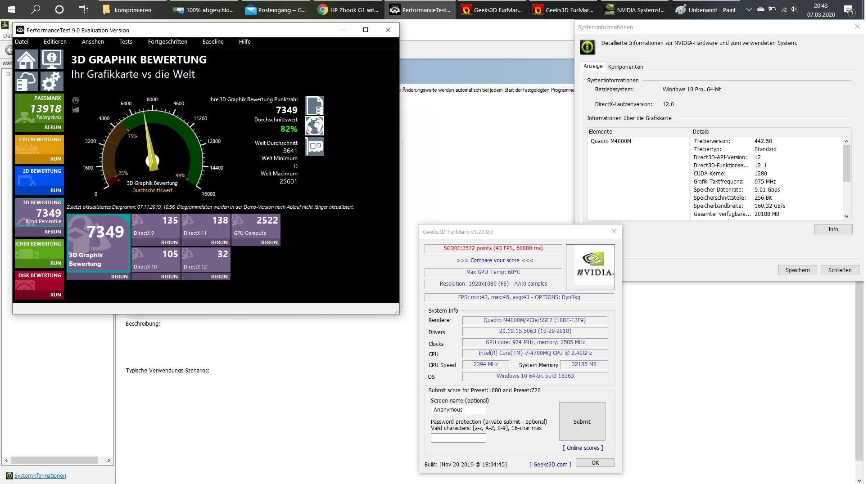Image resolution: width=868 pixels, height=484 pixels.
Task: Click the graphics card icon
Action: click(314, 146)
